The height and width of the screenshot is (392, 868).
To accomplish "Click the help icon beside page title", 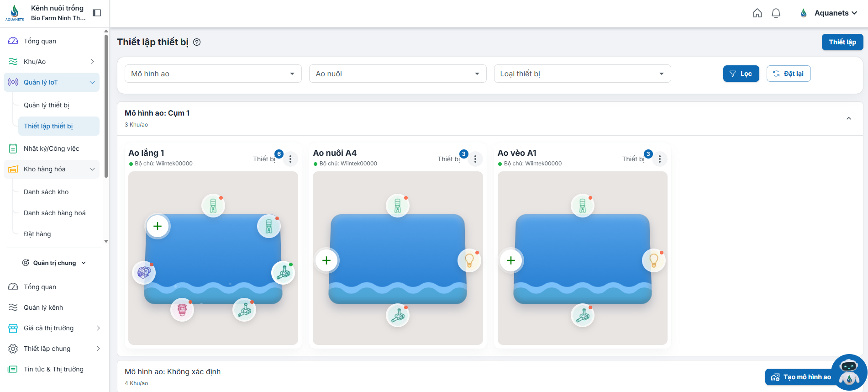I will pos(197,42).
